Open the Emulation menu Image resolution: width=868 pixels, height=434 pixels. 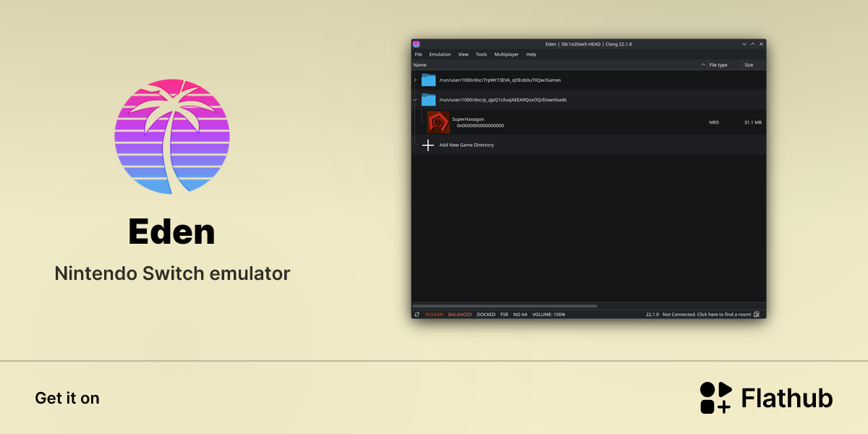click(440, 54)
